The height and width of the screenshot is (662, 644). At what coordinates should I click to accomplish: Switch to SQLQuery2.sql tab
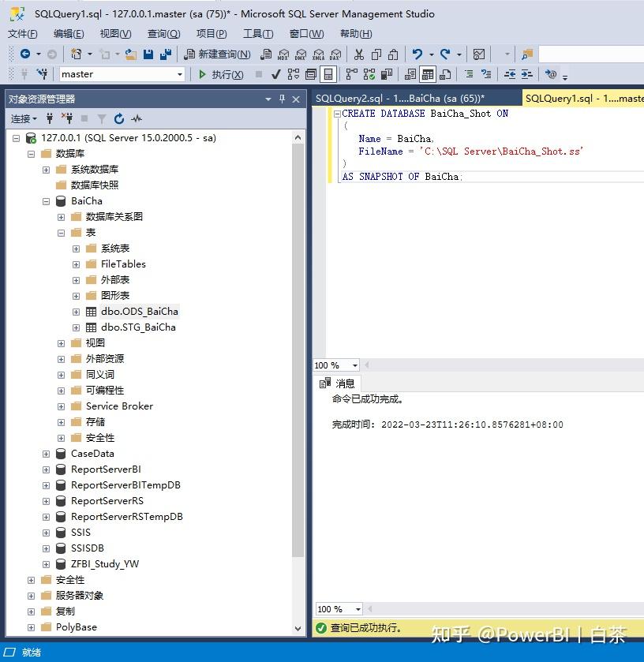tap(400, 99)
